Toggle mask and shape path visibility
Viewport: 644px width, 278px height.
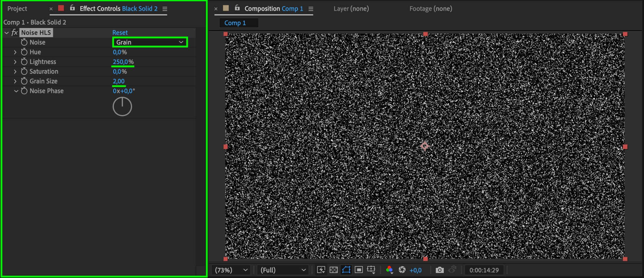point(346,269)
